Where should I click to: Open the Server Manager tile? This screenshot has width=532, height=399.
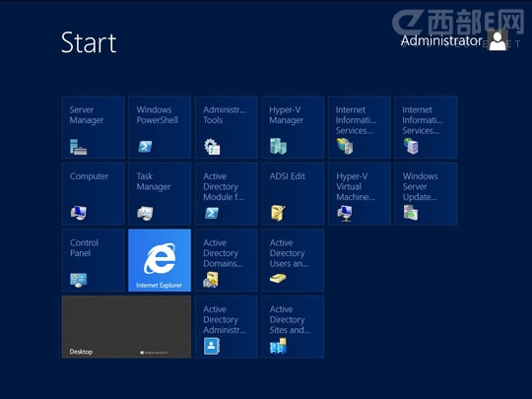[x=93, y=127]
